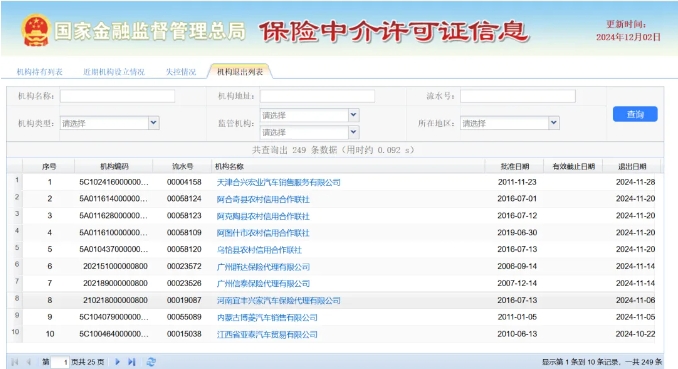The height and width of the screenshot is (369, 678).
Task: Click the national emblem logo
Action: 36,30
